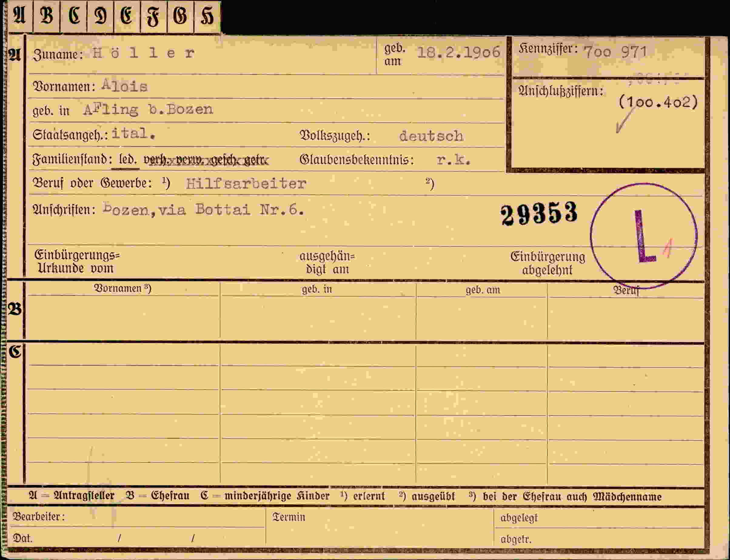Click the "abgetr." label
Viewport: 730px width, 560px height.
click(516, 539)
